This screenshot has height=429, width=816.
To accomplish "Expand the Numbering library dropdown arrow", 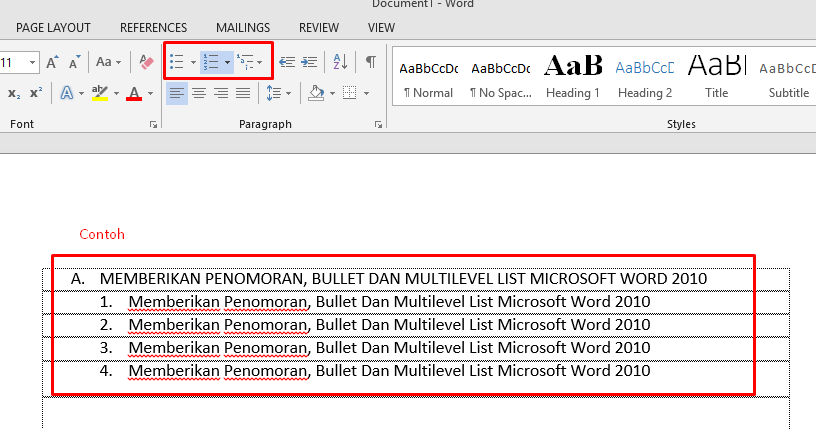I will pos(227,62).
